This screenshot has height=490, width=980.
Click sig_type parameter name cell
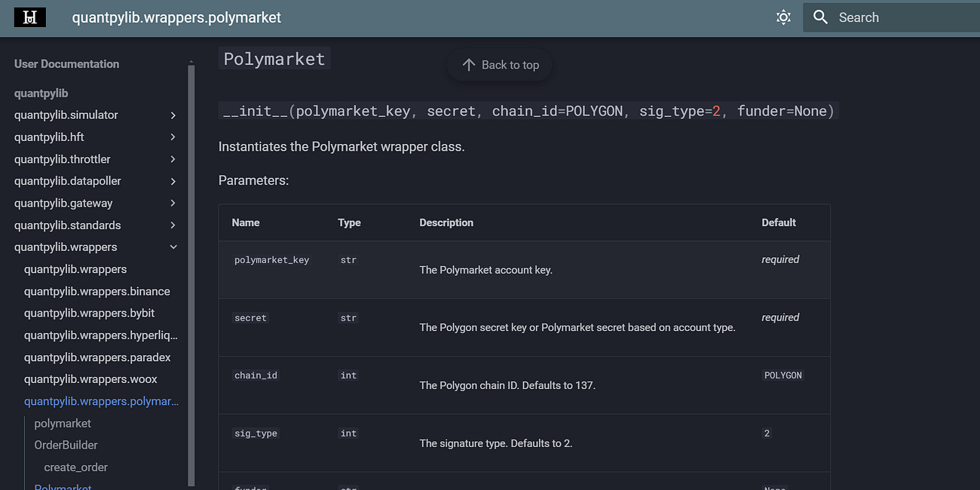256,433
